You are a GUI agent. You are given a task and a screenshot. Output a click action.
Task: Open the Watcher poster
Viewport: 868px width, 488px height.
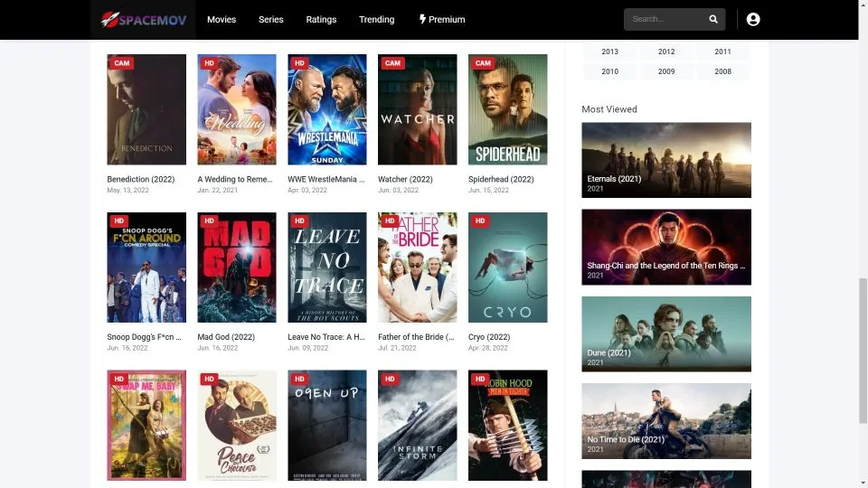click(x=418, y=109)
